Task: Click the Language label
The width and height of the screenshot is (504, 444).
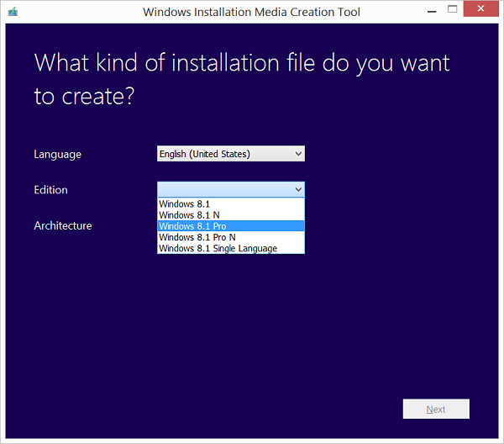Action: 57,155
